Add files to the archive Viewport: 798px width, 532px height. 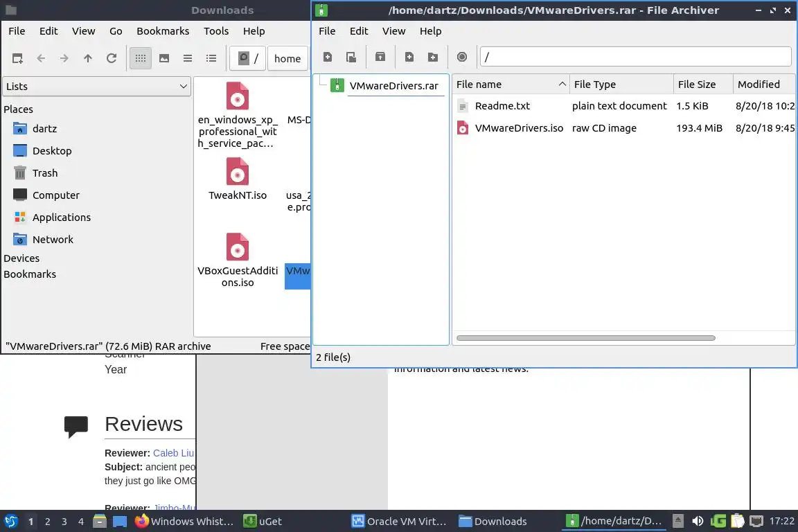409,57
